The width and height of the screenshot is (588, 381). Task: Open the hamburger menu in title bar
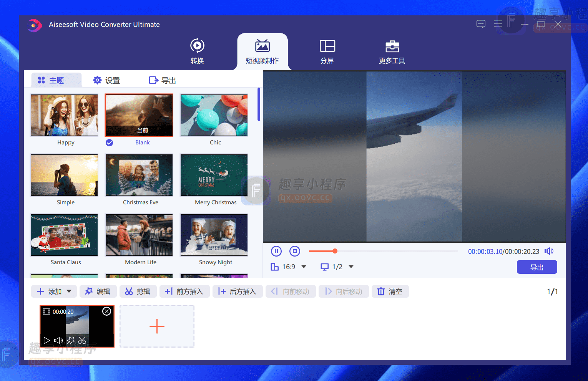point(498,24)
